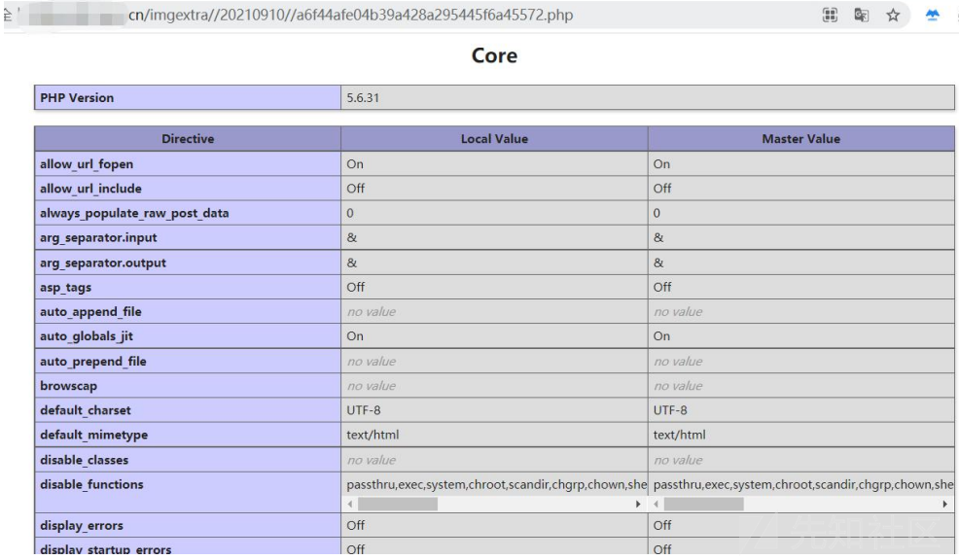
Task: Bookmark this page with the star icon
Action: [x=892, y=16]
